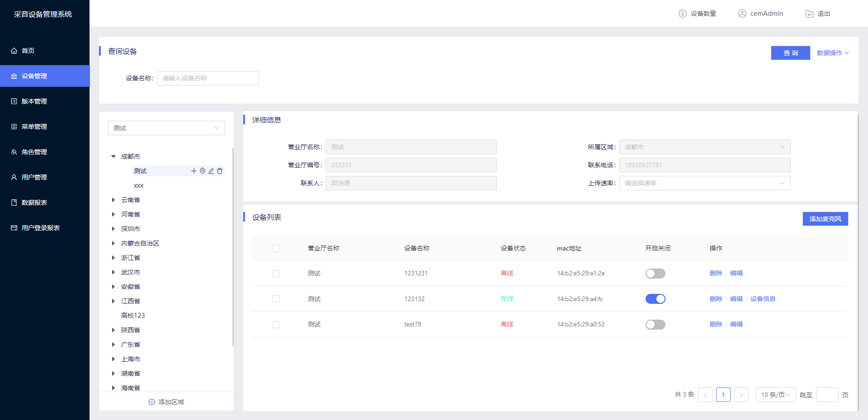Click the plus icon on 测试 node

(194, 171)
